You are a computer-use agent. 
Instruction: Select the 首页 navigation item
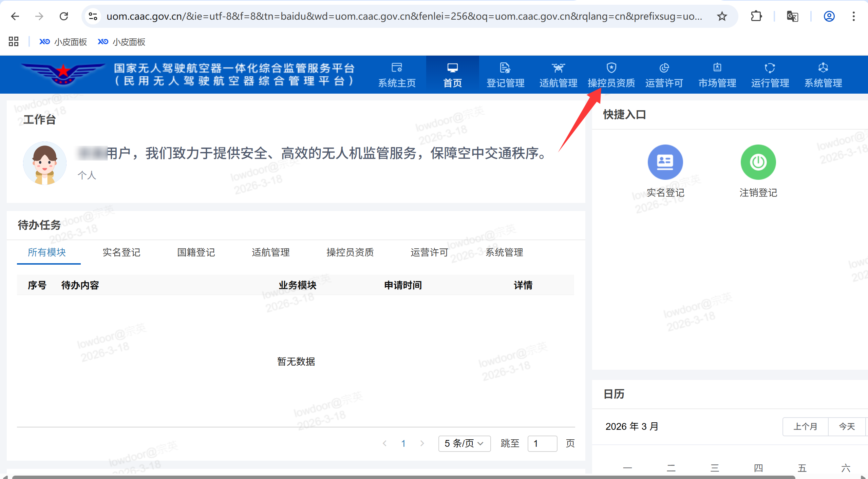(x=452, y=75)
